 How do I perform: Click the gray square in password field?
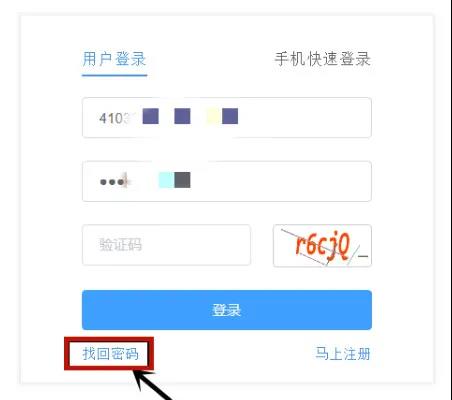pos(182,180)
